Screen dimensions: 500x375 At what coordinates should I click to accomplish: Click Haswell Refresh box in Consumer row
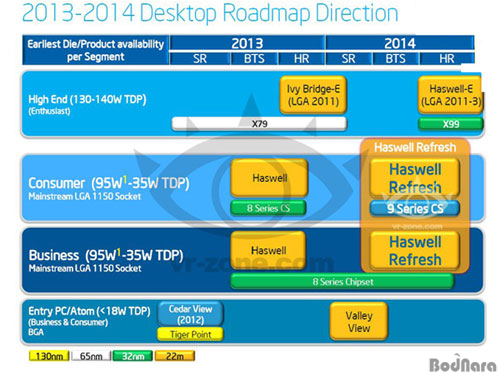(415, 178)
